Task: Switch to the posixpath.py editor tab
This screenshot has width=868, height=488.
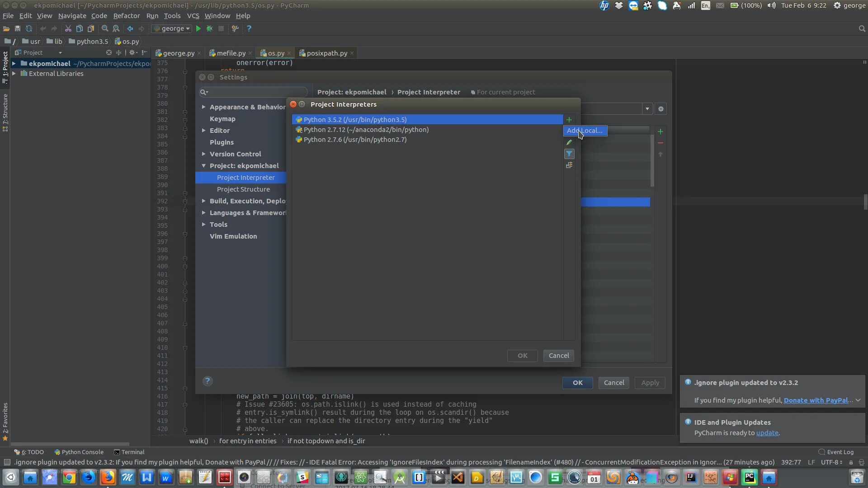Action: pos(326,53)
